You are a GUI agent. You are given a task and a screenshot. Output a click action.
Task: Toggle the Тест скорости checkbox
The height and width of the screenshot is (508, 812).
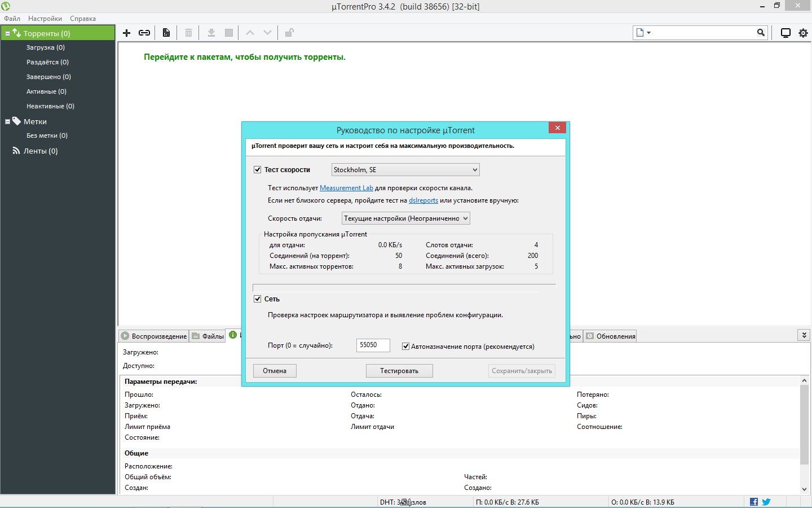(257, 169)
